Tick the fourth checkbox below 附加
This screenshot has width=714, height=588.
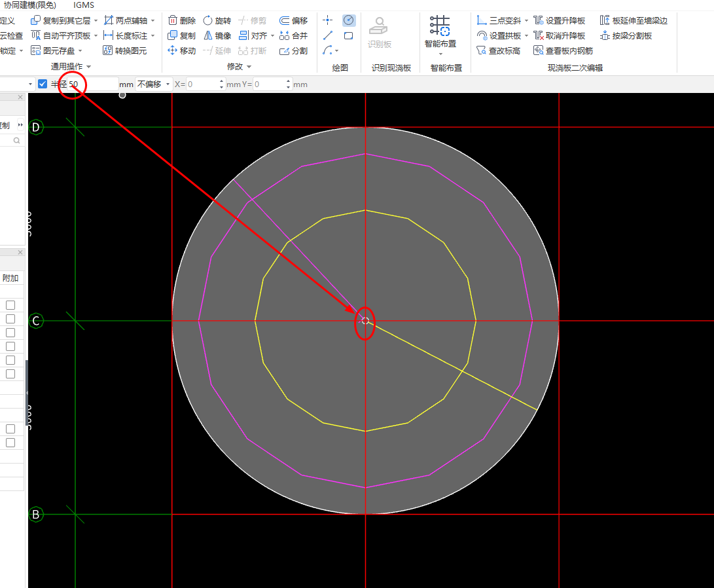10,346
